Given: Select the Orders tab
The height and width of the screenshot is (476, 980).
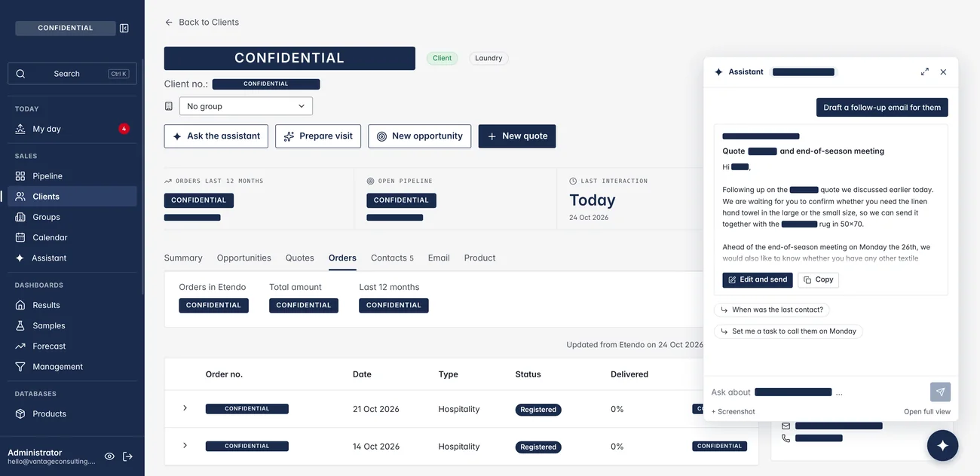Looking at the screenshot, I should tap(342, 258).
